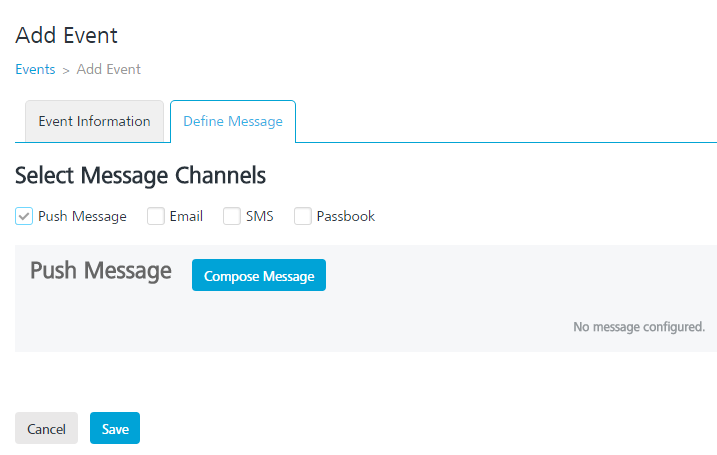Click the Push Message checkbox label
This screenshot has width=717, height=455.
pyautogui.click(x=82, y=216)
